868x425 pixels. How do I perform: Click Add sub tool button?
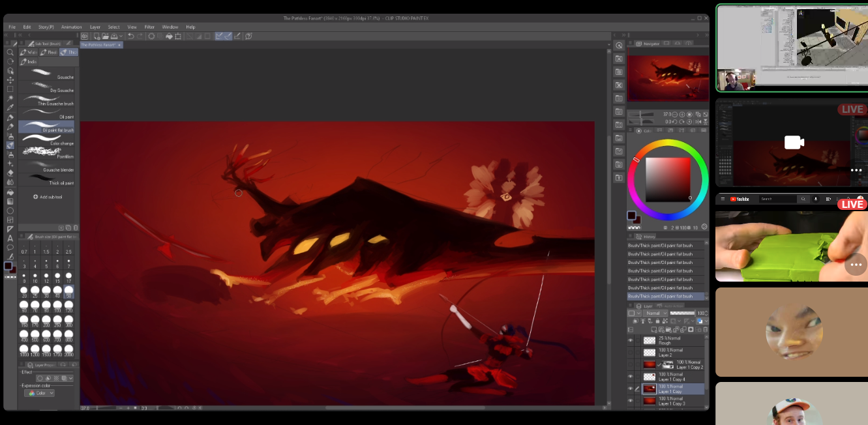pos(48,197)
